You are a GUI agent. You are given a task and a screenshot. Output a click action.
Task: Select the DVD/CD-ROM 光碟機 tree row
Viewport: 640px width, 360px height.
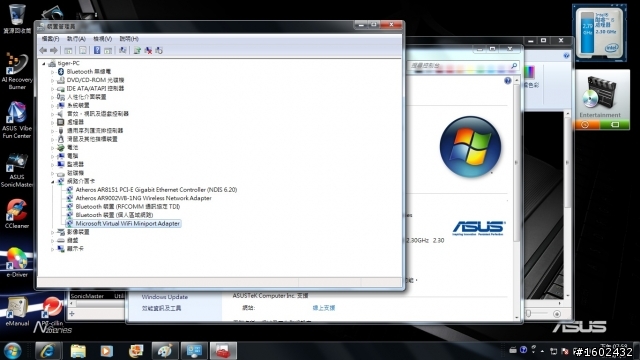click(x=95, y=80)
